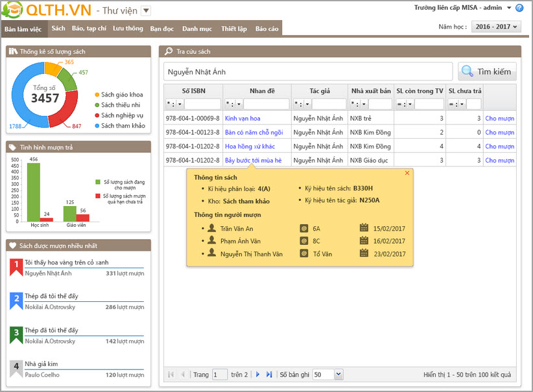The height and width of the screenshot is (392, 533).
Task: Open the Số bản ghi page size dropdown
Action: click(x=338, y=375)
